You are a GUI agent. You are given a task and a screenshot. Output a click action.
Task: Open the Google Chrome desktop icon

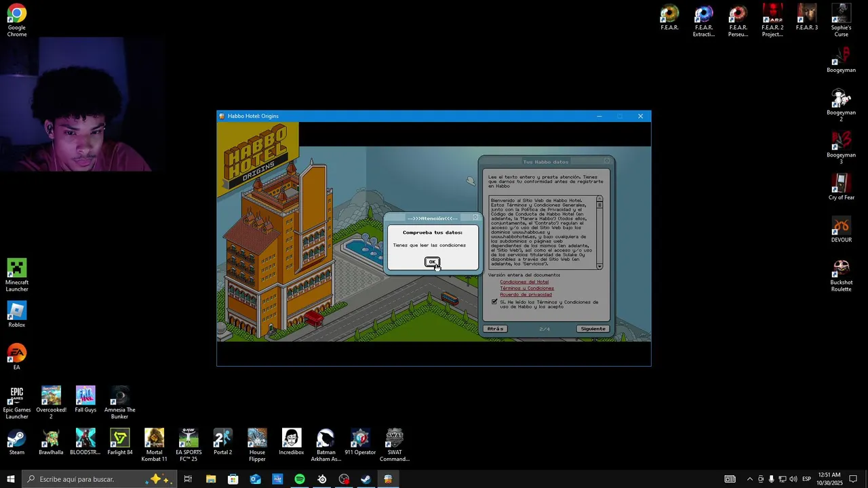pyautogui.click(x=17, y=20)
